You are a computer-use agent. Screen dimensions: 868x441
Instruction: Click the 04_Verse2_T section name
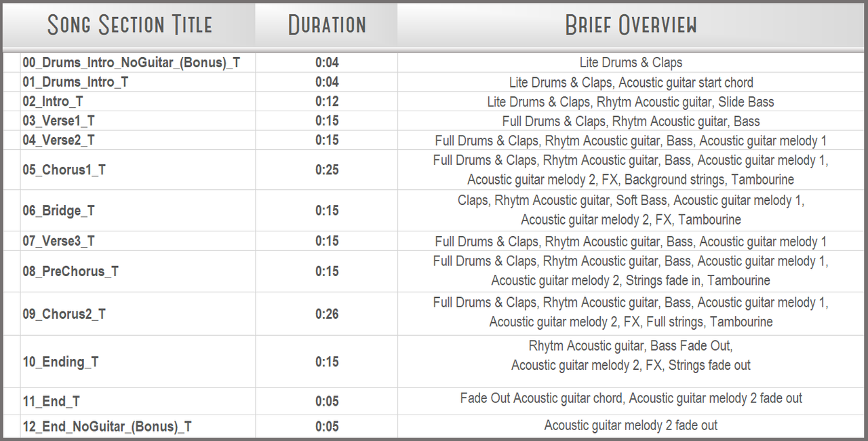coord(58,140)
